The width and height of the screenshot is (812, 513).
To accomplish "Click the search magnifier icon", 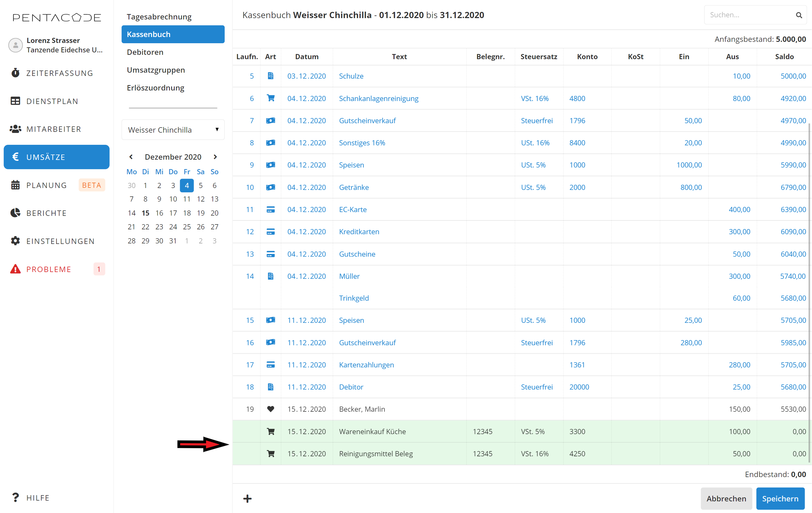I will [x=798, y=15].
